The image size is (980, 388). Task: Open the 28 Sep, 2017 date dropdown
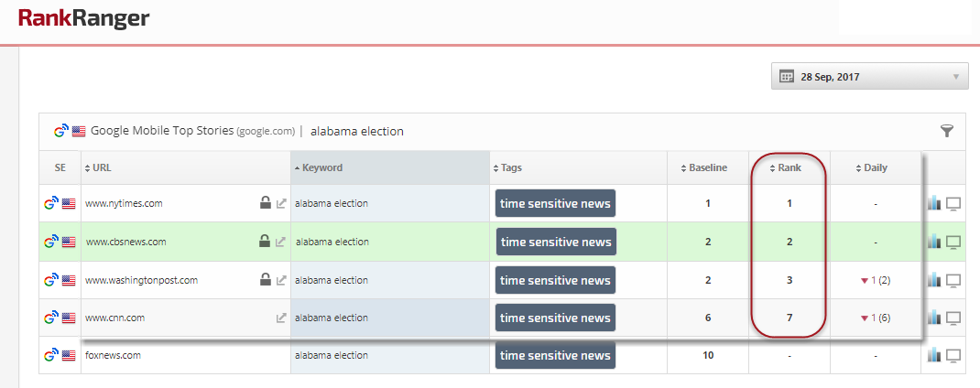coord(870,77)
